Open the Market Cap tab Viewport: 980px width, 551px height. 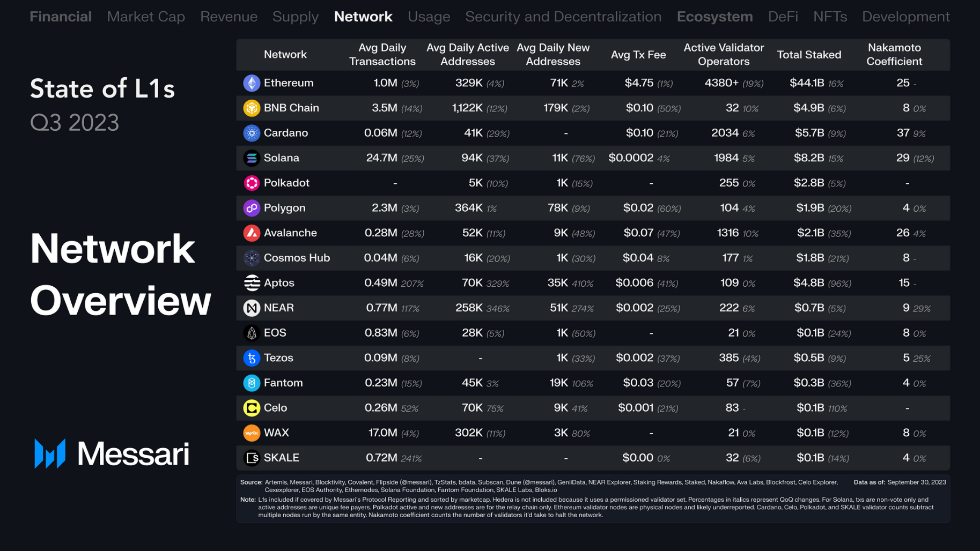tap(146, 17)
